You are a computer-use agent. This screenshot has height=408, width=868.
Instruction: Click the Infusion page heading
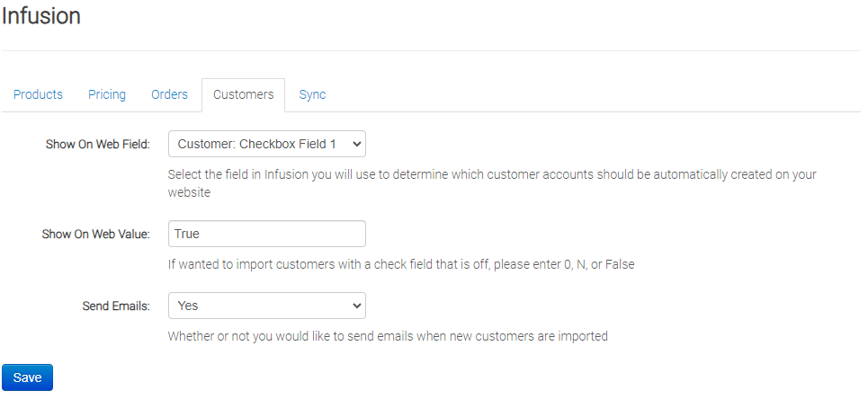click(41, 16)
